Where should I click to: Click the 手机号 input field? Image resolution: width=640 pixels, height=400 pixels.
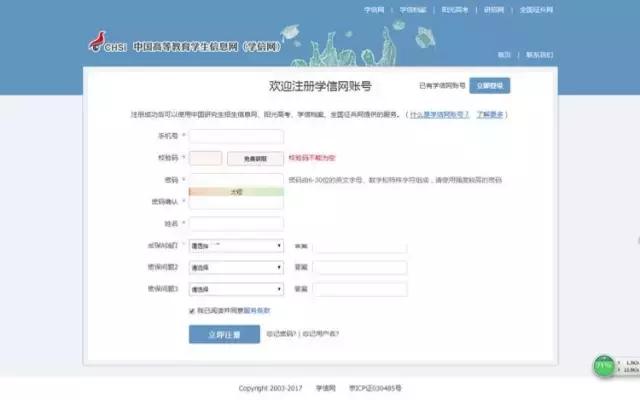[x=236, y=136]
